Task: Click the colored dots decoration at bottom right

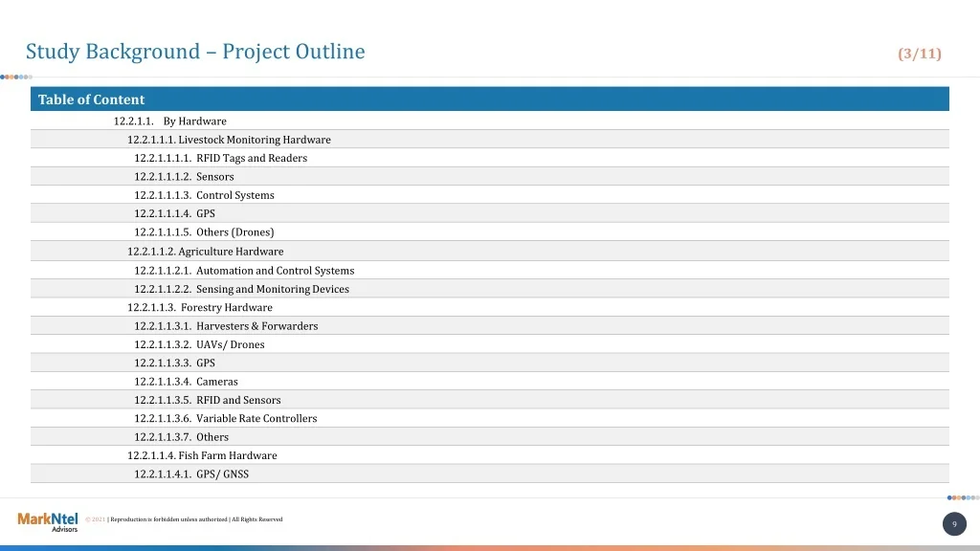Action: (963, 497)
